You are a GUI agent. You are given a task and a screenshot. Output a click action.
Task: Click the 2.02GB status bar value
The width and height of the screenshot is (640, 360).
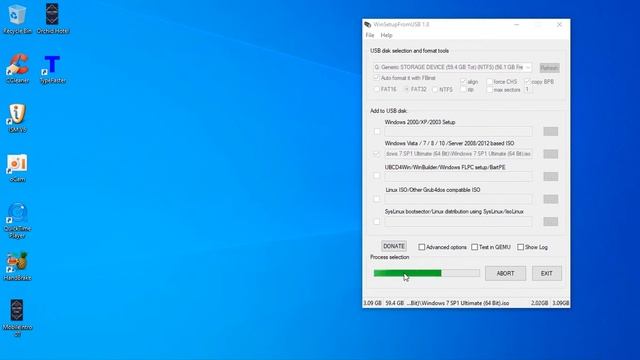pyautogui.click(x=539, y=303)
